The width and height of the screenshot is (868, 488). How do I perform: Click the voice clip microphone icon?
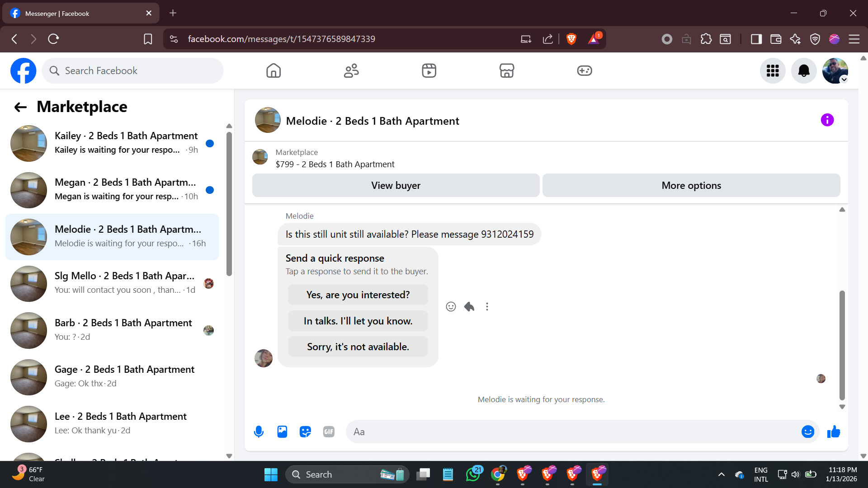tap(259, 432)
